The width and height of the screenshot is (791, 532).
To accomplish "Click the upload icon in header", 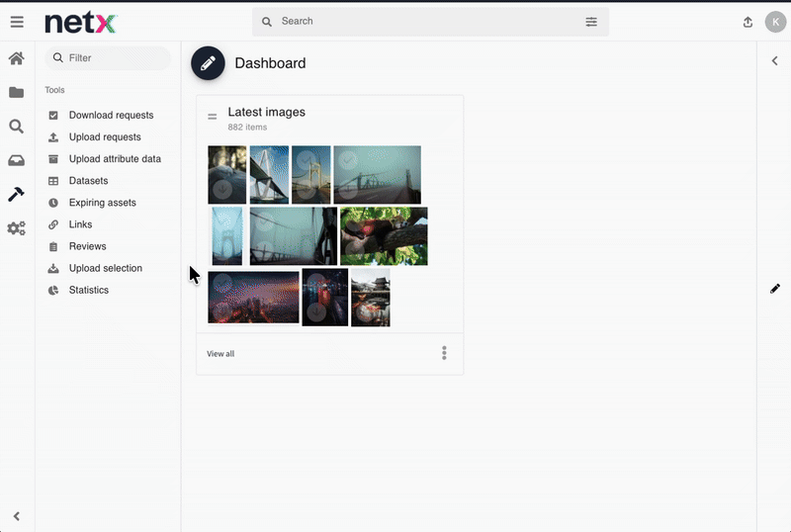I will coord(747,22).
